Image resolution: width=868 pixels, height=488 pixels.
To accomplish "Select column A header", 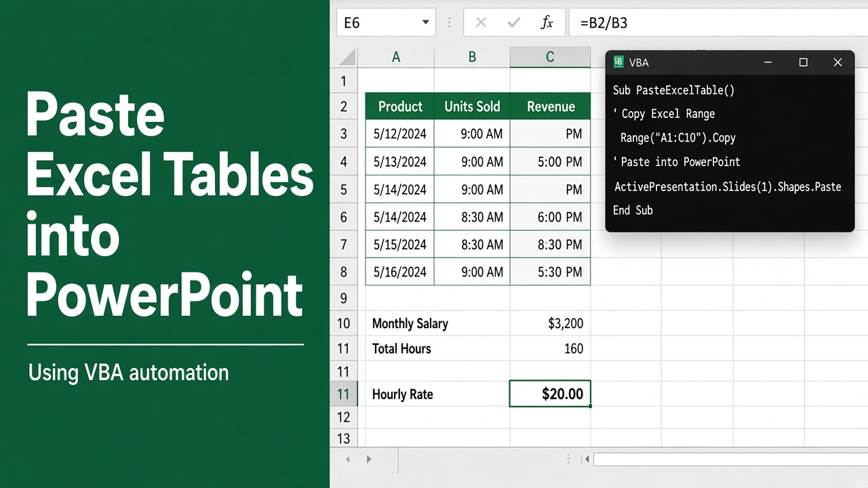I will pos(396,57).
